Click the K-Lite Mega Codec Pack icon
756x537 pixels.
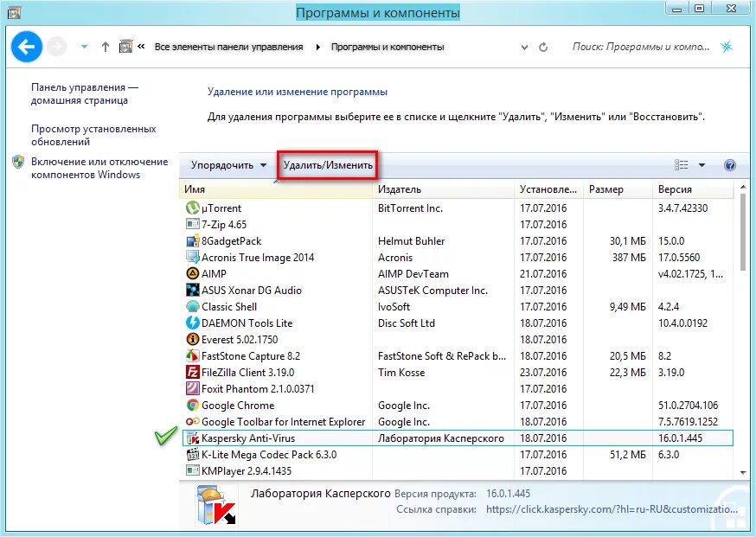pos(192,454)
